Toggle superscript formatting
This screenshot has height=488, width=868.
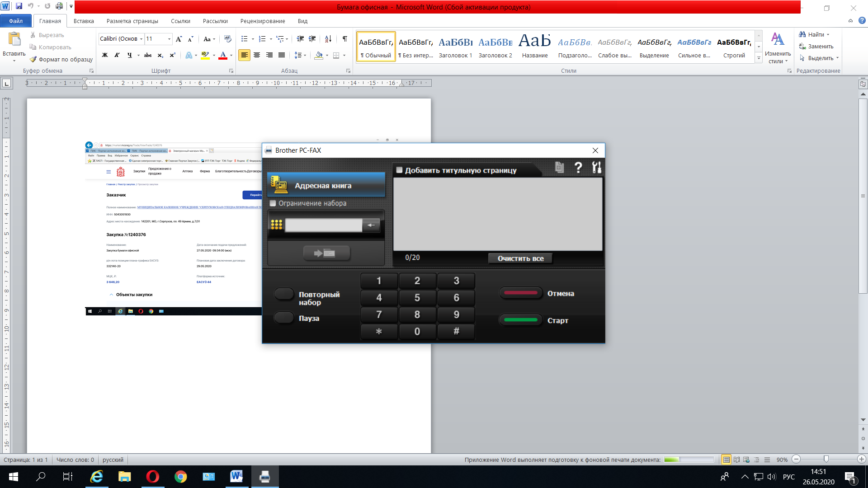[172, 55]
